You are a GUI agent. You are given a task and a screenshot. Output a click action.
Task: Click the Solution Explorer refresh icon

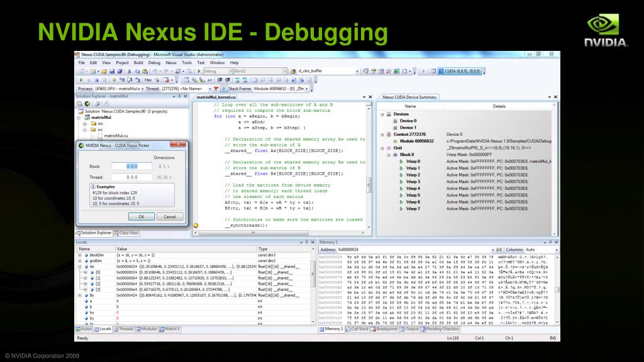tap(97, 104)
